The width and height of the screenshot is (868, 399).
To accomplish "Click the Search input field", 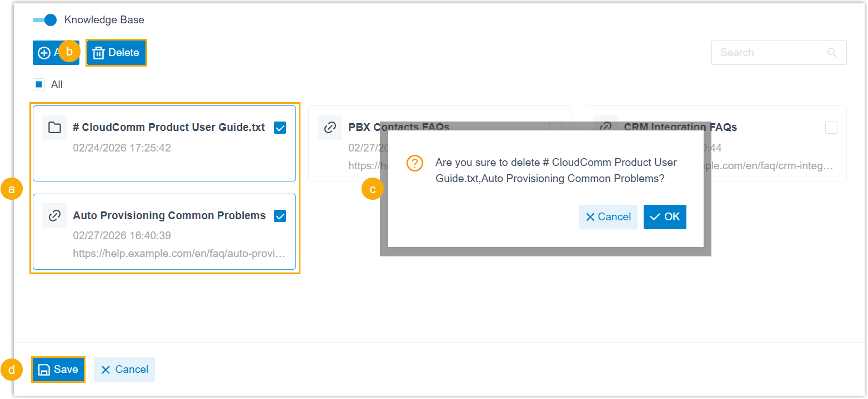I will click(769, 53).
